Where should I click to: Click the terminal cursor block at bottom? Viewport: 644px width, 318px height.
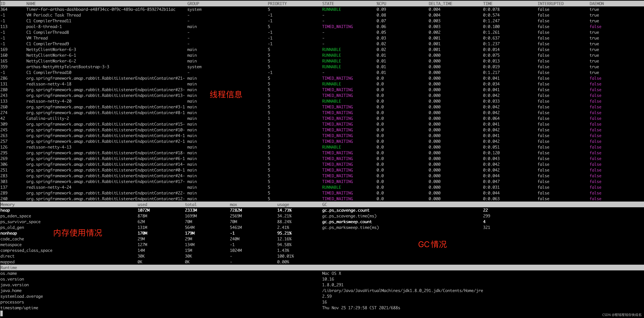[x=2, y=313]
